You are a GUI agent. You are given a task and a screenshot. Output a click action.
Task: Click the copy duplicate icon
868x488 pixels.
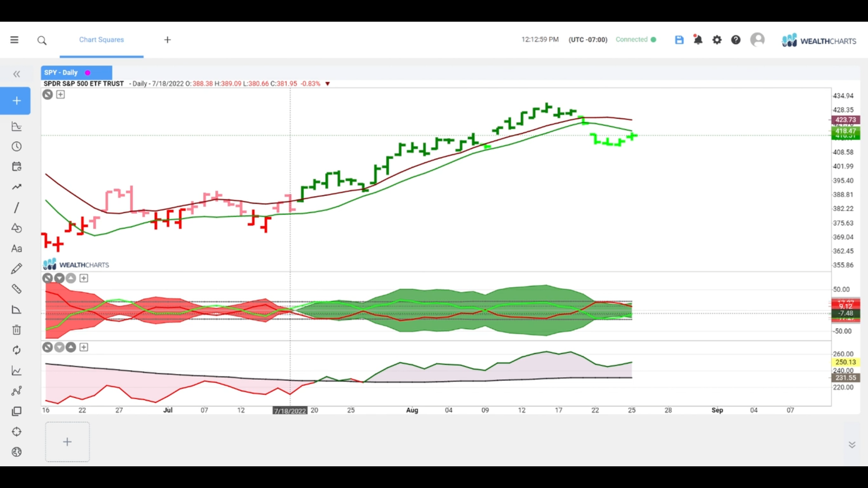[17, 412]
